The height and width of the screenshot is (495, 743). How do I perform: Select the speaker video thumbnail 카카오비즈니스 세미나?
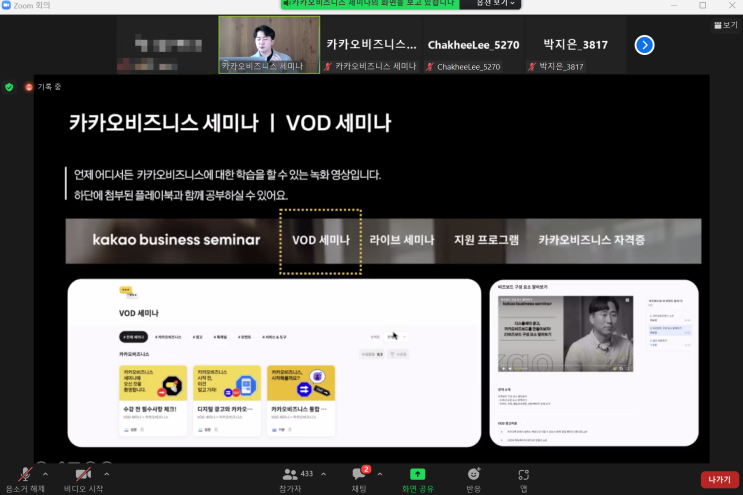pyautogui.click(x=269, y=45)
